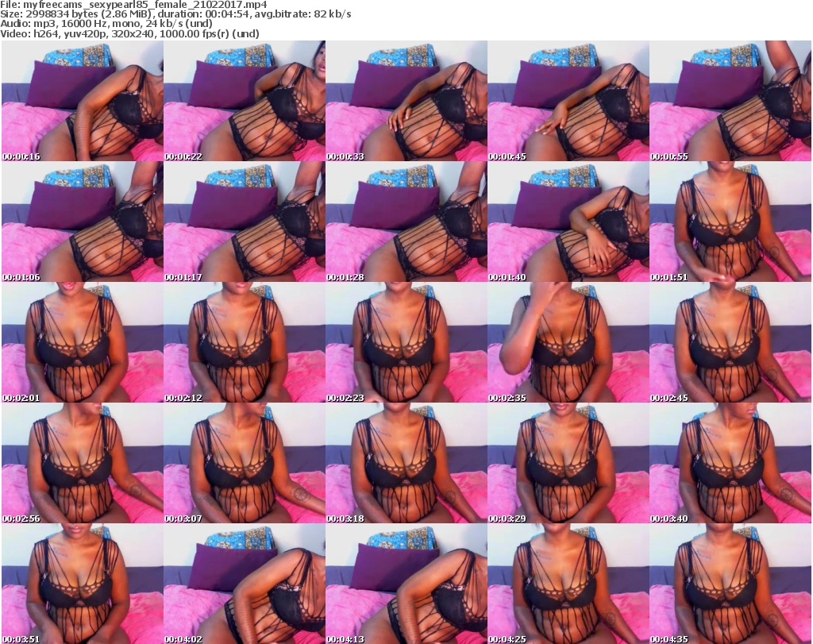Image resolution: width=813 pixels, height=644 pixels.
Task: Choose the thumbnail marked 00:03:51
Action: [83, 584]
